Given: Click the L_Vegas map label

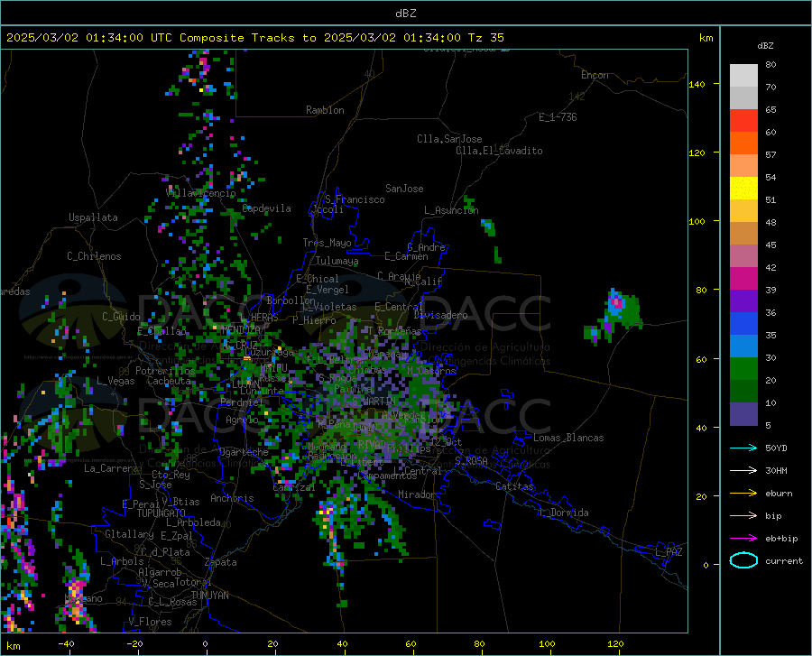Looking at the screenshot, I should [x=115, y=381].
